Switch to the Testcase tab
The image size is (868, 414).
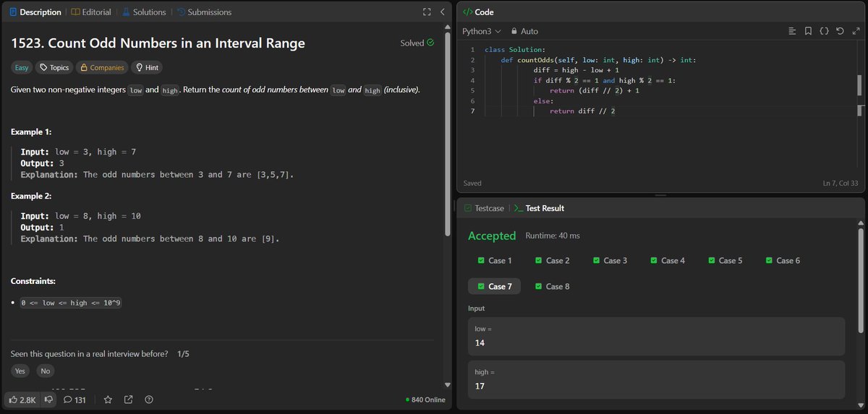tap(484, 208)
